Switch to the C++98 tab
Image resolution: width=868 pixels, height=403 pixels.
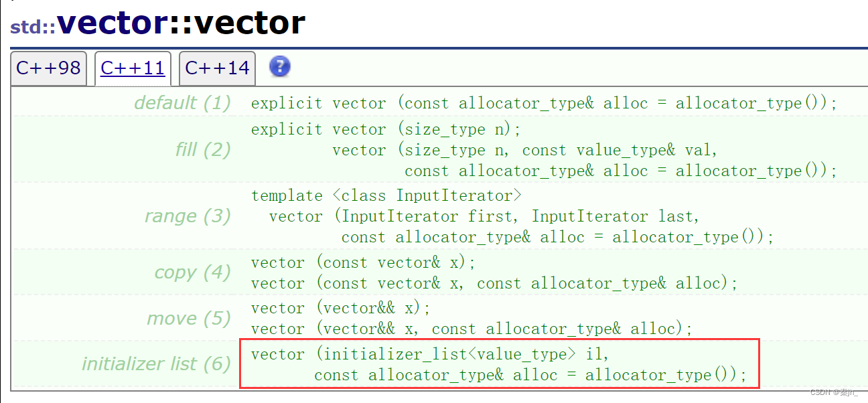coord(48,68)
